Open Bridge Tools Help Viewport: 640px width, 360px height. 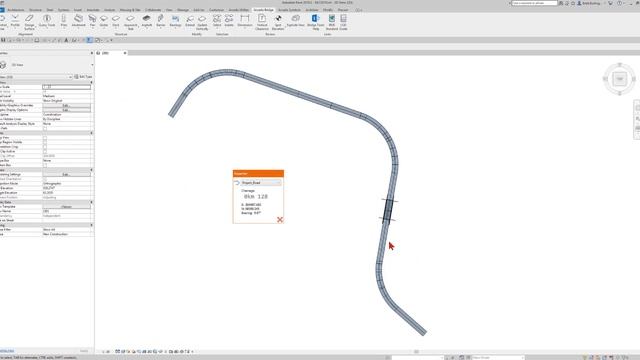316,22
